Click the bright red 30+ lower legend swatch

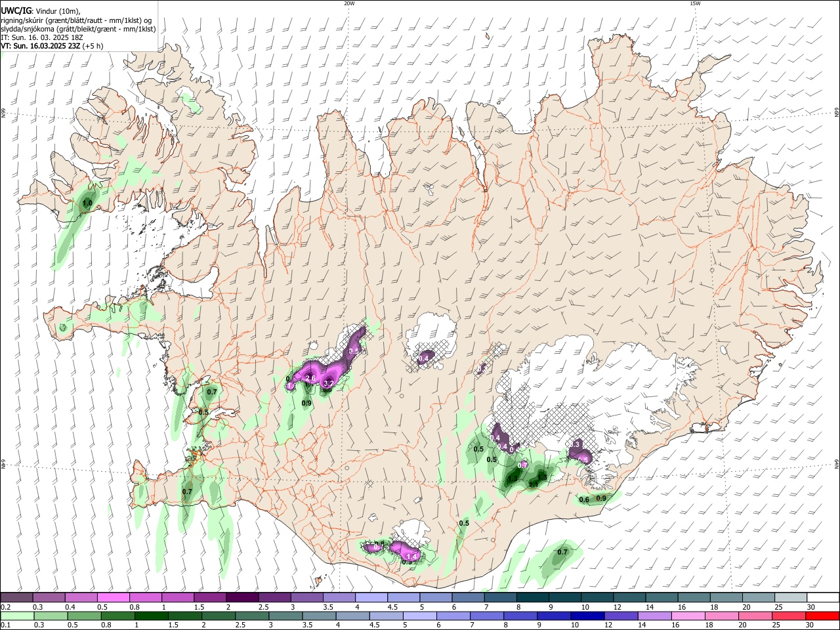pos(824,616)
